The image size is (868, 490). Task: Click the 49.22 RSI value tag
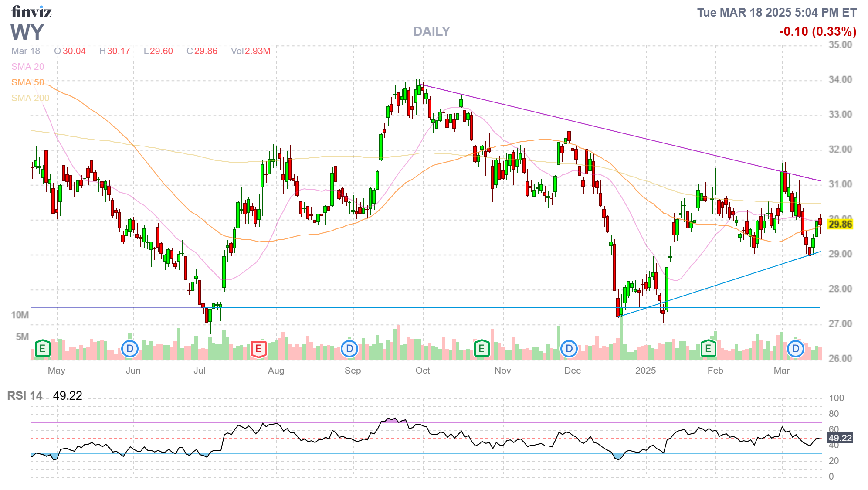pyautogui.click(x=840, y=438)
